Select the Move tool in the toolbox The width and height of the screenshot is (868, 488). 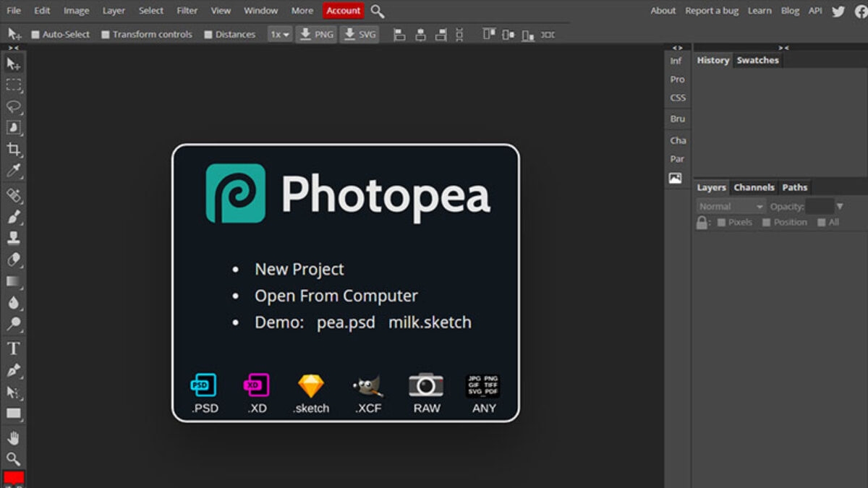[13, 64]
